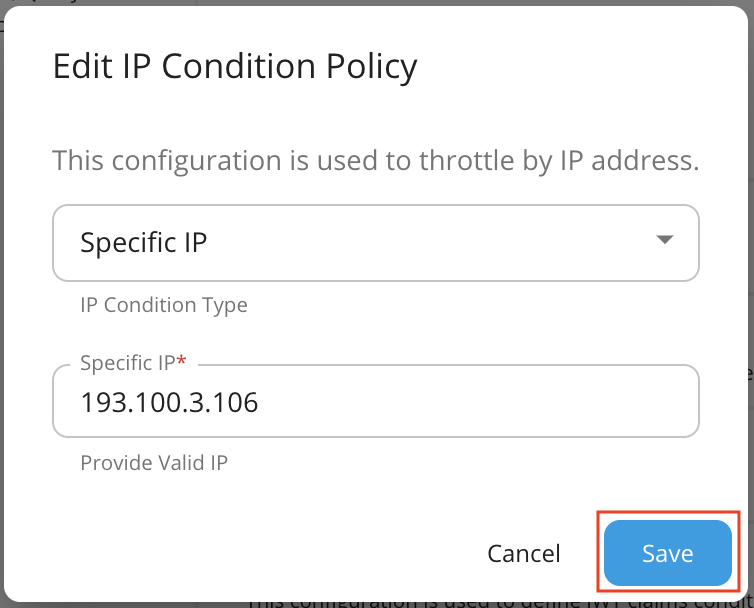Click blank dialog area left of Cancel
This screenshot has height=608, width=754.
[250, 553]
